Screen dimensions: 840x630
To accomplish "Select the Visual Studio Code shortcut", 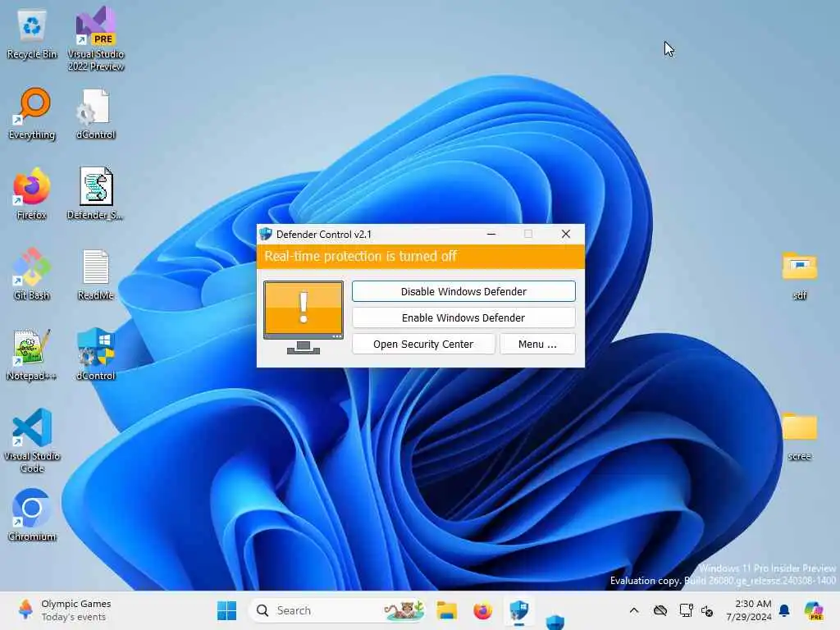I will [32, 441].
